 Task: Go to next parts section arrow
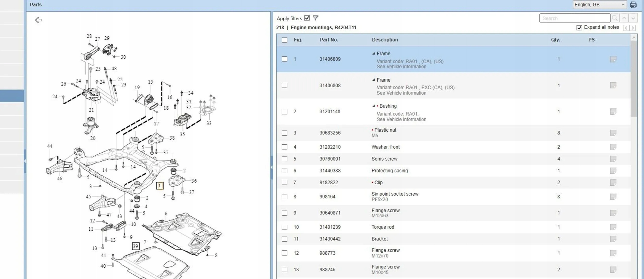633,28
